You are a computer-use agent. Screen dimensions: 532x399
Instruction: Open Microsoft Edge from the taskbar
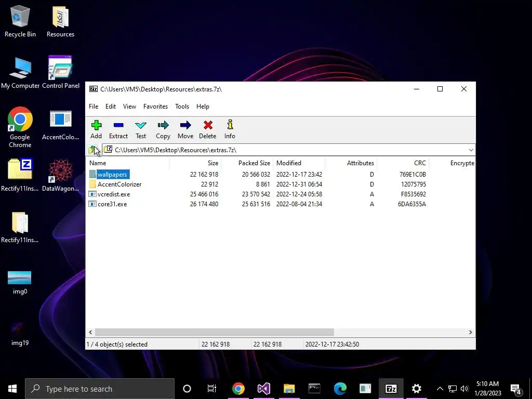tap(340, 389)
